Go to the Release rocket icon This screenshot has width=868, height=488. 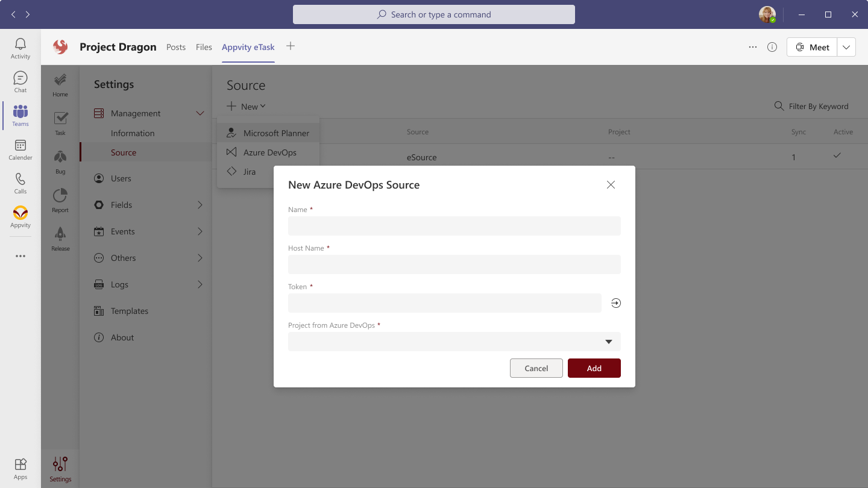pos(60,239)
